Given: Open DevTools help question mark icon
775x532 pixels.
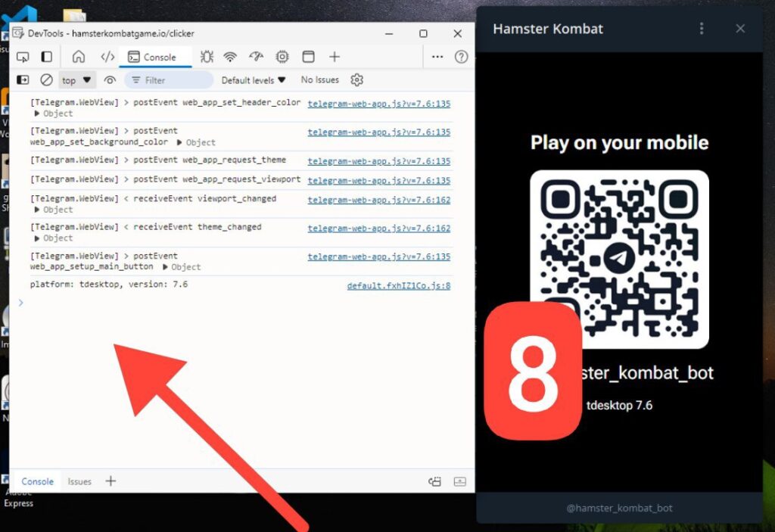Looking at the screenshot, I should coord(461,57).
